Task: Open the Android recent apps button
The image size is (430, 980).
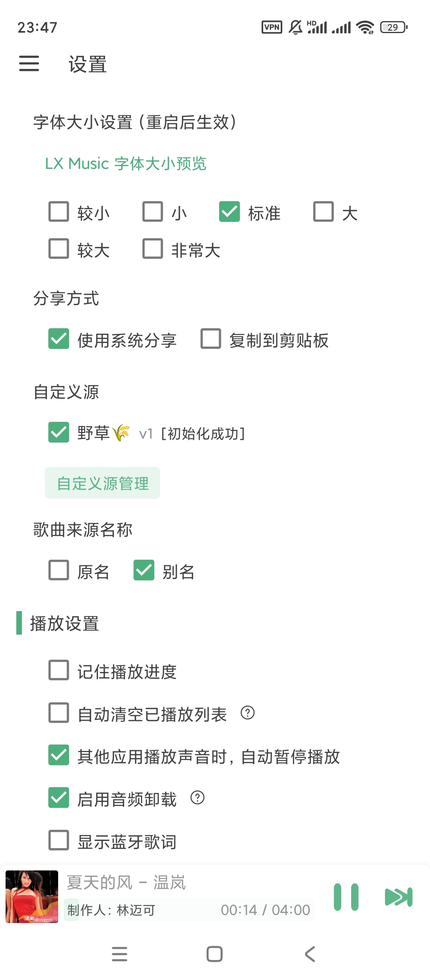Action: pyautogui.click(x=119, y=954)
